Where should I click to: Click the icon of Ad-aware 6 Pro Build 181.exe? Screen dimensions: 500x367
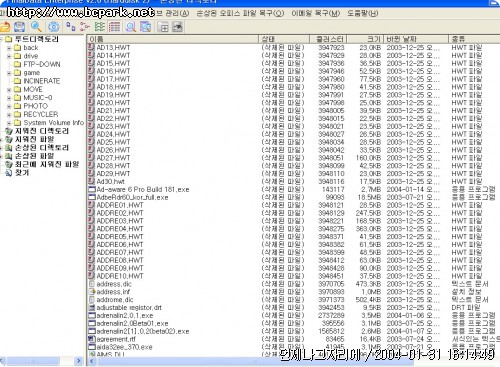tap(91, 189)
